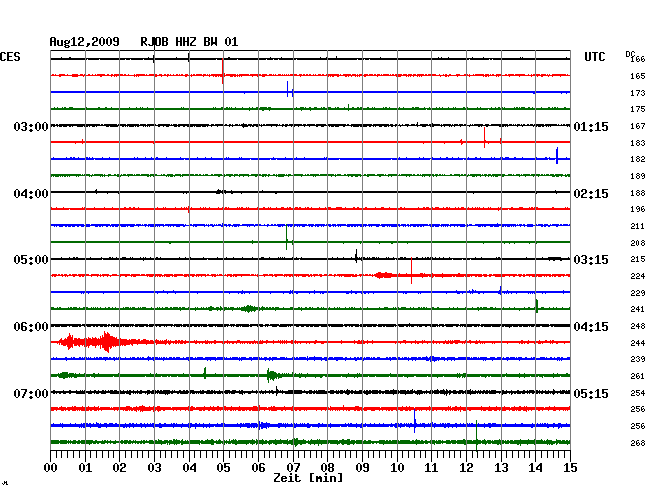Select the station label RJOB HHZ BW 01

click(189, 42)
